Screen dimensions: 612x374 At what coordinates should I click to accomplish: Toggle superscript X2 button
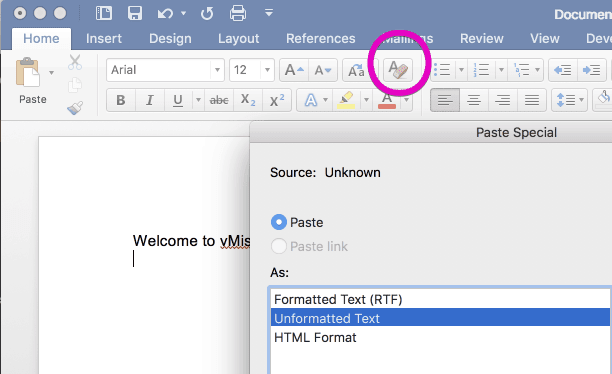[277, 100]
